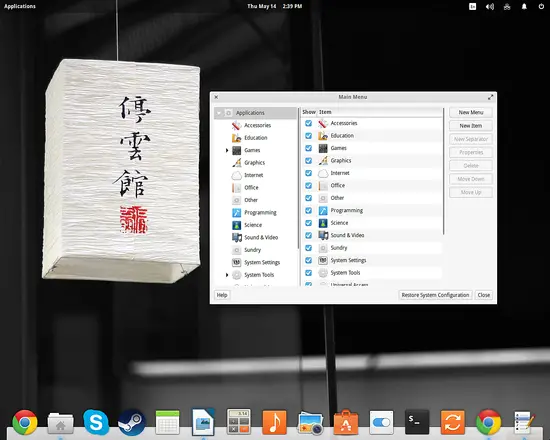The width and height of the screenshot is (550, 440).
Task: Open the Applications menu in top panel
Action: coord(20,6)
